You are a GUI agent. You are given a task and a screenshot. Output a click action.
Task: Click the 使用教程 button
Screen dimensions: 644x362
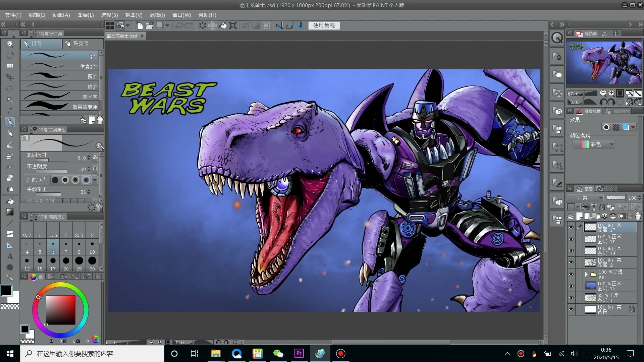coord(324,26)
